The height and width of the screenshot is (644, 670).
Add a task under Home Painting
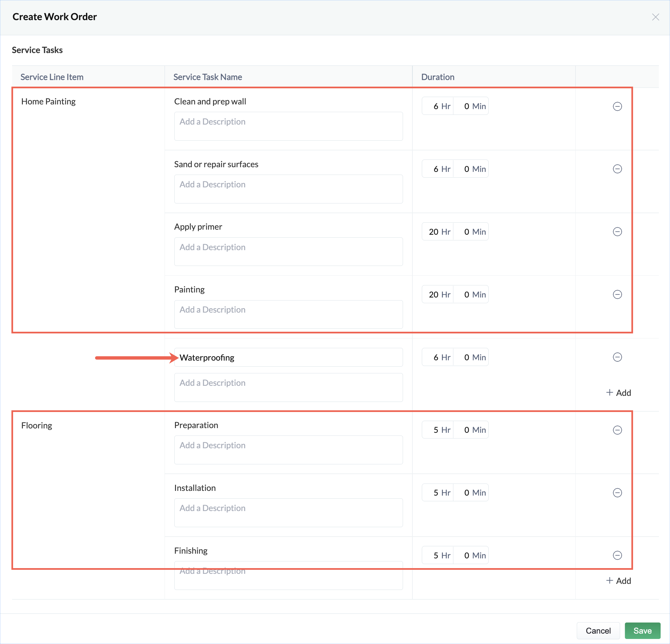(618, 393)
